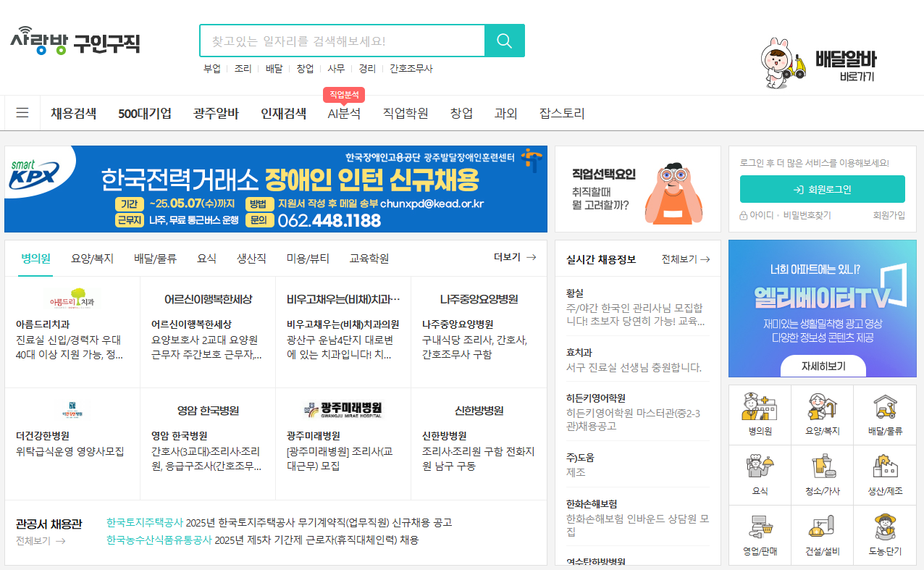The height and width of the screenshot is (570, 924).
Task: Open 500대기업 menu item
Action: pyautogui.click(x=145, y=113)
